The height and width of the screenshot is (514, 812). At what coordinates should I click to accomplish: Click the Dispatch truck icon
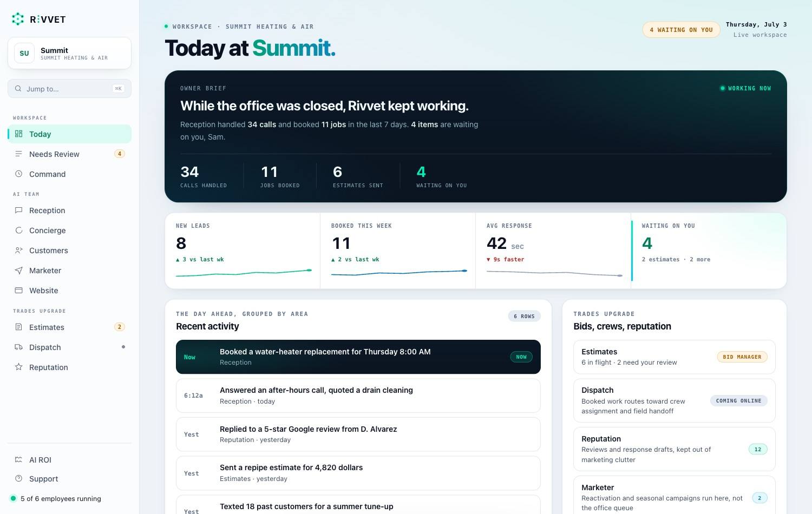coord(18,347)
